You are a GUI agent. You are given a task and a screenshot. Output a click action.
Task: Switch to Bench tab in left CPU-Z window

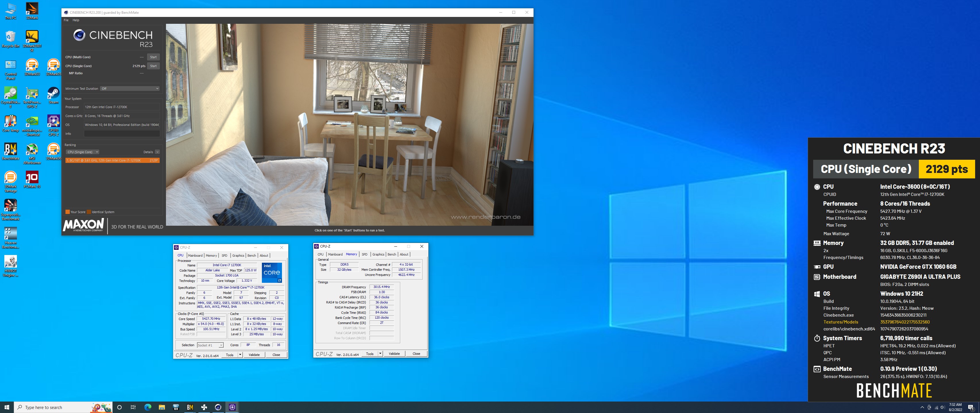point(252,256)
